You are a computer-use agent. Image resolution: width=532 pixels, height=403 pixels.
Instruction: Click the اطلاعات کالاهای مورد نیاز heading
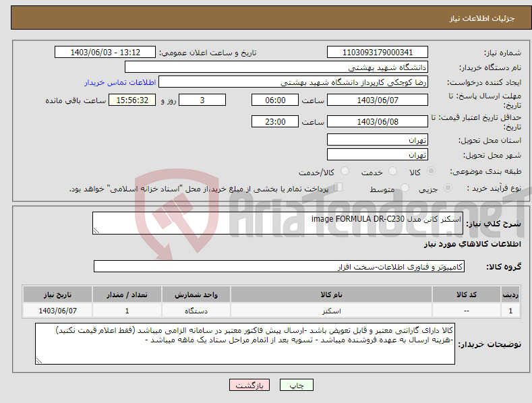tap(472, 244)
